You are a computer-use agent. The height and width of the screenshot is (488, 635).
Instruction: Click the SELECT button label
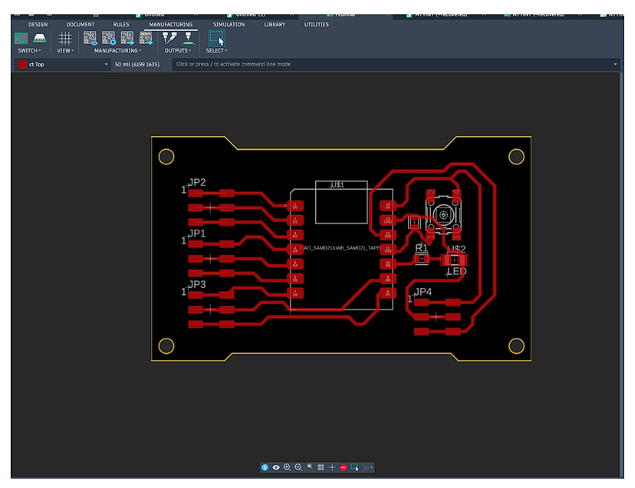click(216, 51)
